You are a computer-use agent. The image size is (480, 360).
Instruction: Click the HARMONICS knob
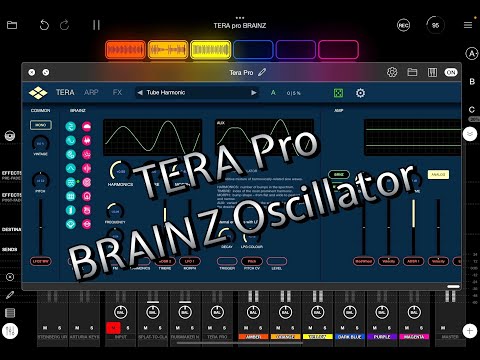click(x=120, y=171)
